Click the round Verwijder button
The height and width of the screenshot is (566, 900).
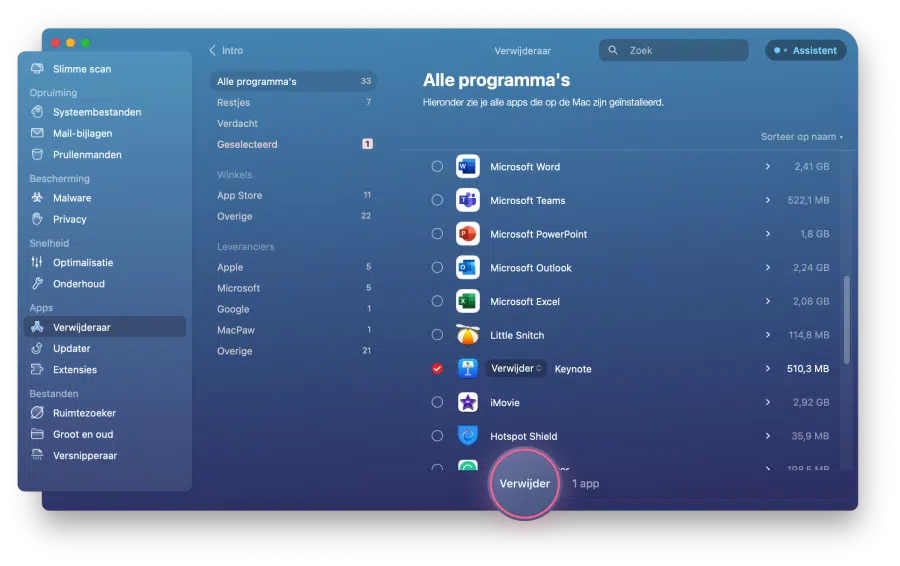(x=525, y=483)
